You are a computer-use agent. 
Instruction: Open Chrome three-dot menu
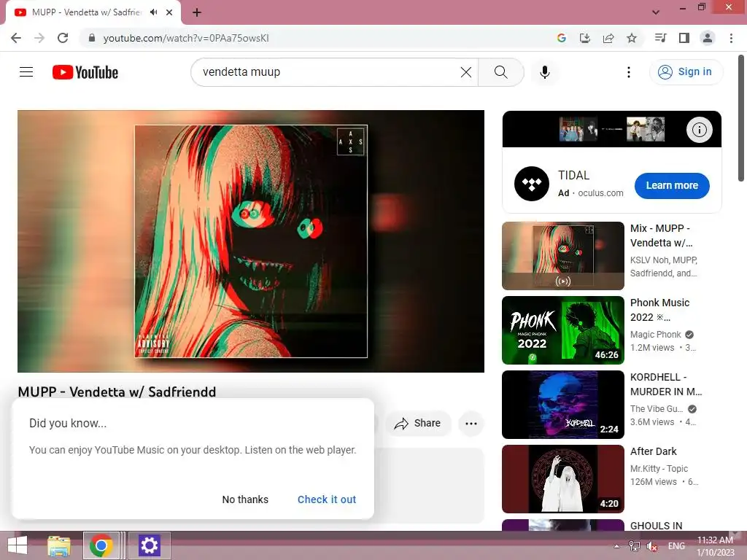[731, 38]
